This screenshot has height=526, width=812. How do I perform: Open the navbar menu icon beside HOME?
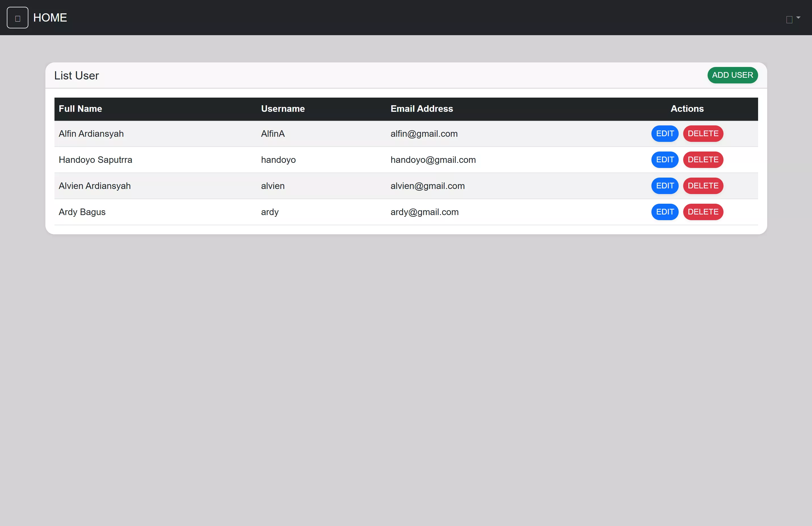coord(17,18)
